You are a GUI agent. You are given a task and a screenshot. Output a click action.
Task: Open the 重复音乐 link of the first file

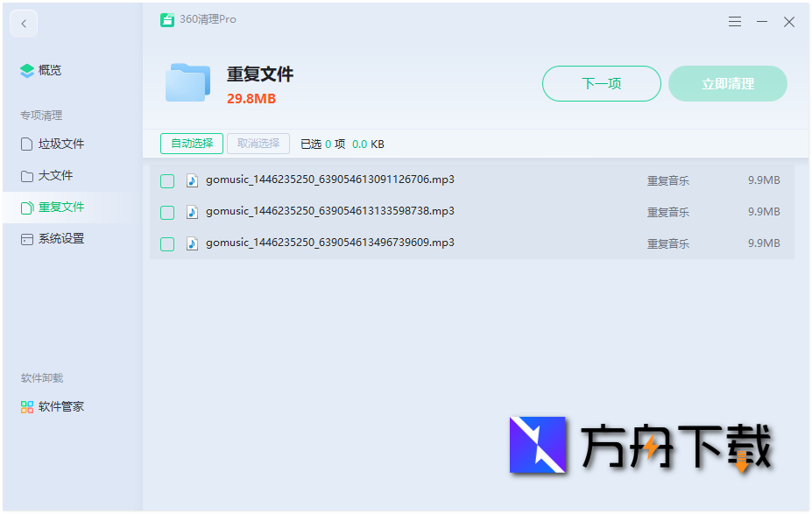(x=667, y=180)
